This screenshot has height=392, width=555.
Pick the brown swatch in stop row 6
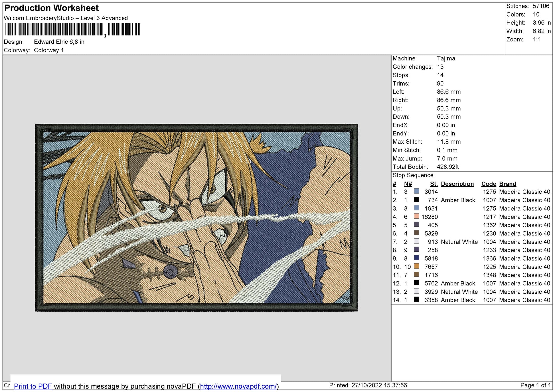[417, 233]
